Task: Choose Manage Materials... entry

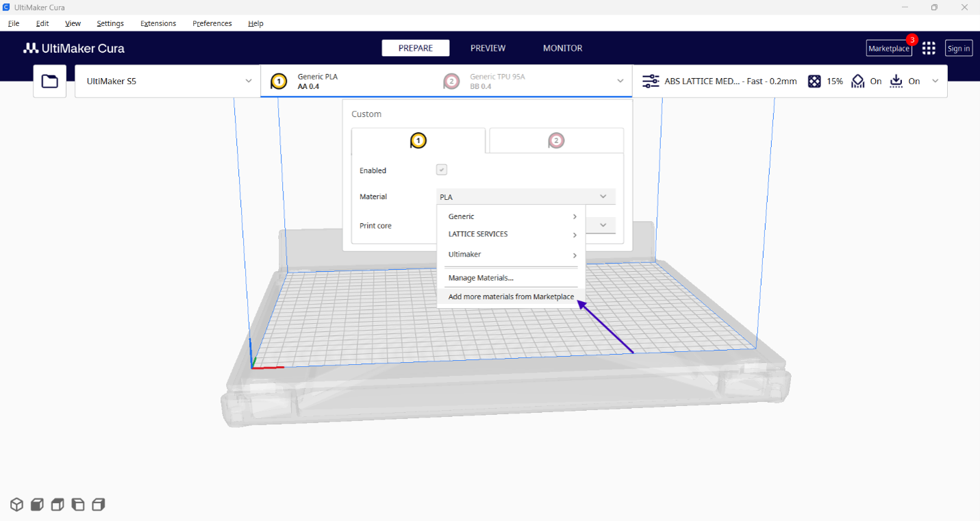Action: tap(511, 277)
